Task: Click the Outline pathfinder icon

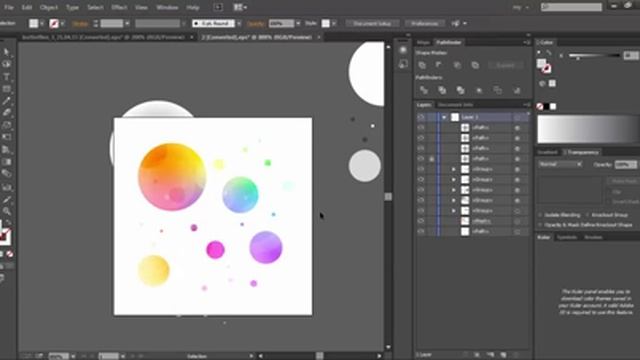Action: click(x=498, y=90)
